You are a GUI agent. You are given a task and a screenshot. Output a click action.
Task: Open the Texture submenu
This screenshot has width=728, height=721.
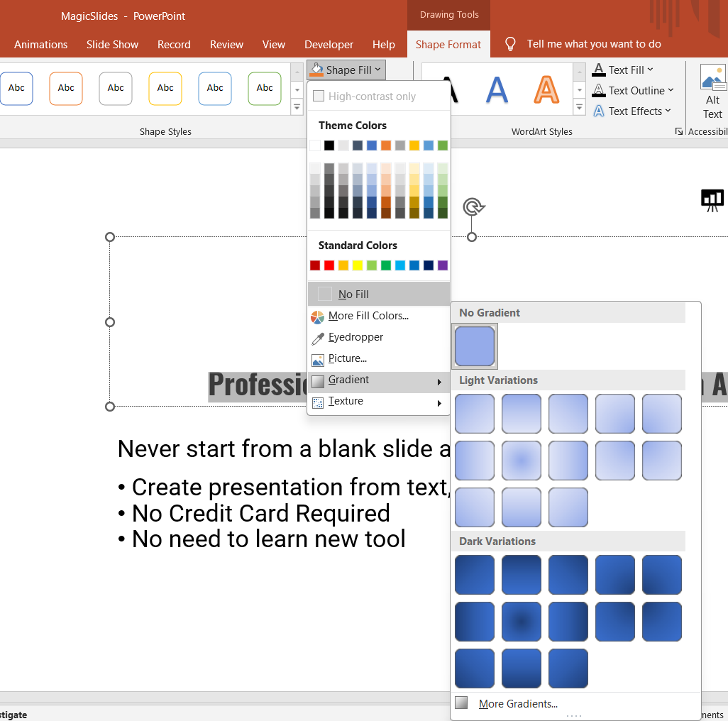(x=346, y=402)
